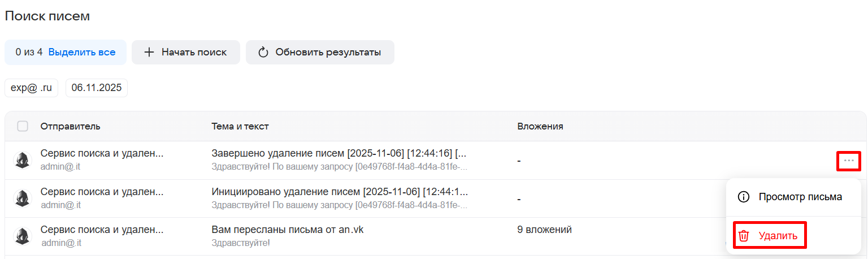
Task: Click the exp@ .ru filter chip
Action: [x=31, y=88]
